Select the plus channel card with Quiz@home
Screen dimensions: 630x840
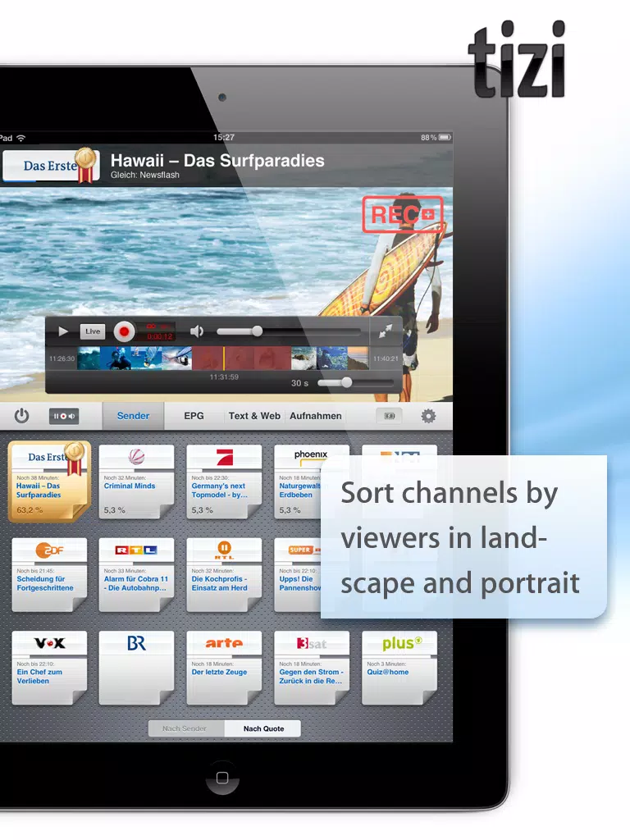[x=399, y=668]
